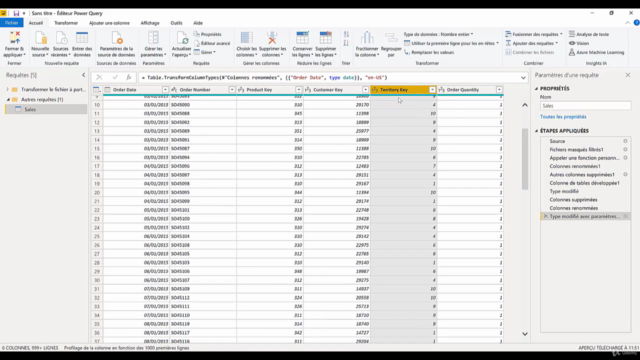Image resolution: width=640 pixels, height=360 pixels.
Task: Click the fx function icon
Action: coord(129,77)
